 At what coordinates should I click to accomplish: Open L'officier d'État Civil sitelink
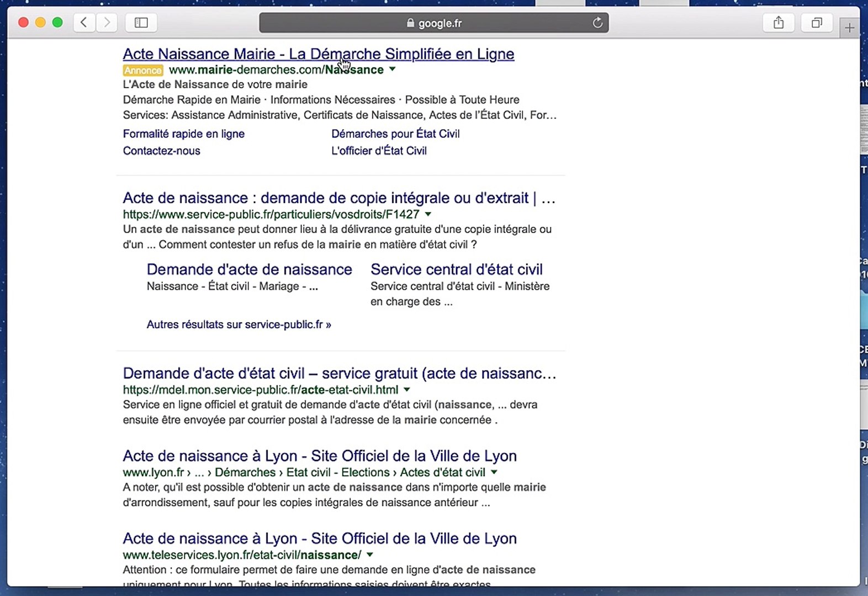click(379, 151)
